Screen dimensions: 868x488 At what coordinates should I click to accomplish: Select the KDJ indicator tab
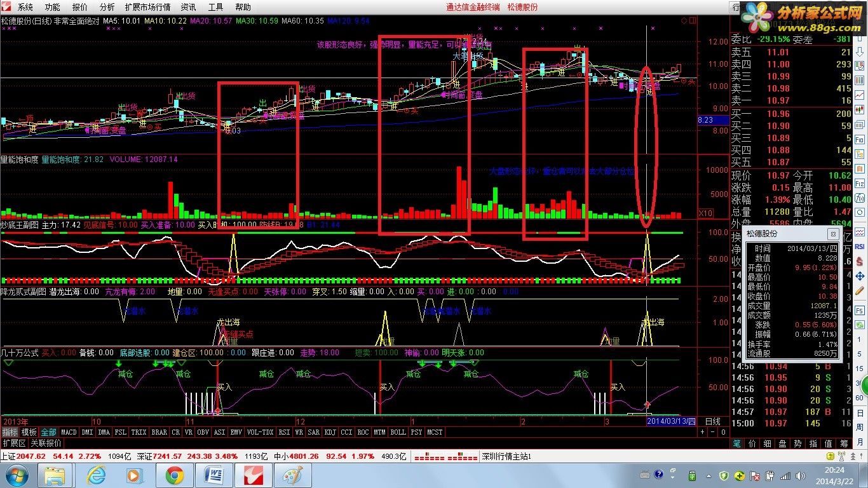330,432
